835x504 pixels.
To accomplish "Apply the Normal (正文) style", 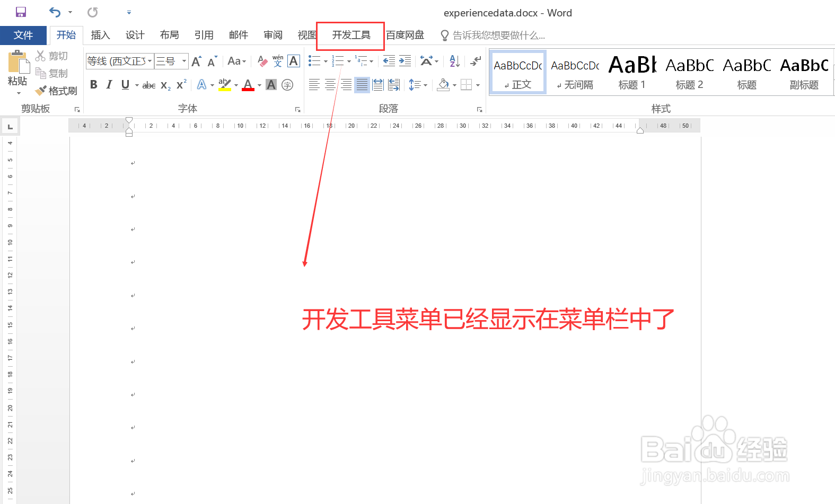I will pos(518,72).
